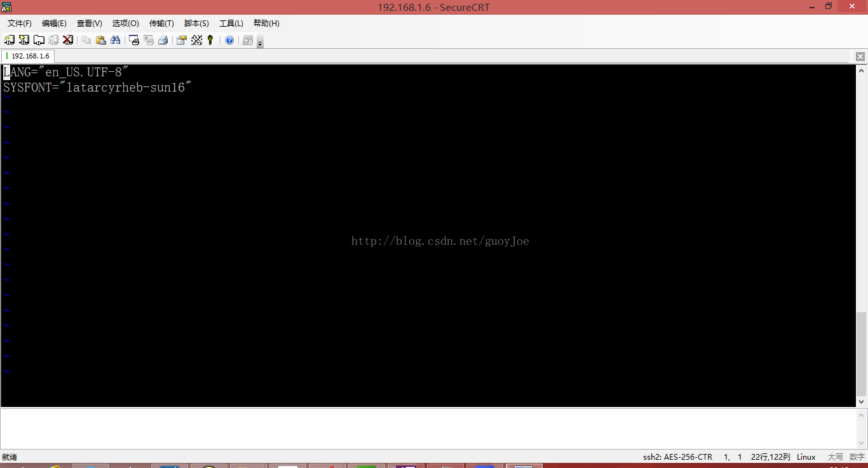Open Session Options via the properties icon
This screenshot has width=868, height=468.
pos(181,39)
